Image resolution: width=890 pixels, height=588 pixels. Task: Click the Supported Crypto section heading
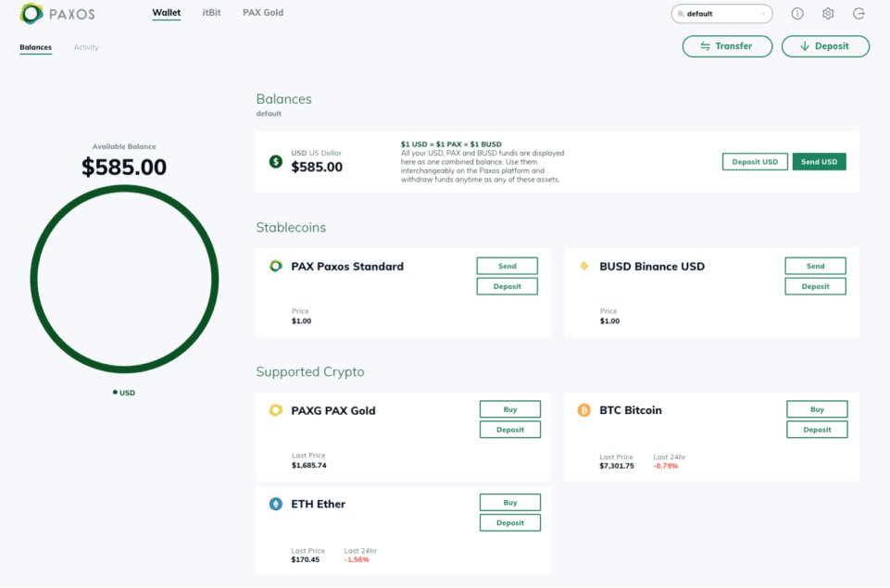pyautogui.click(x=310, y=371)
